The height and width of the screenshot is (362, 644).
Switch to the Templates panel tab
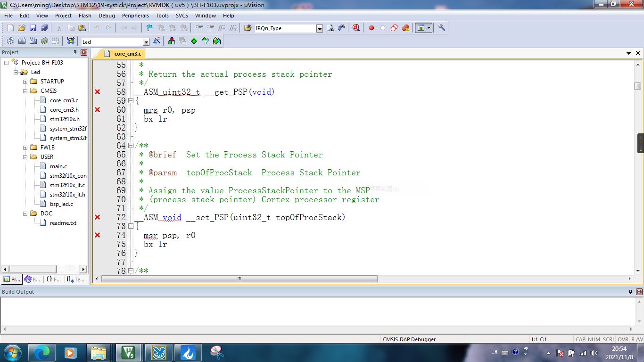coord(75,280)
